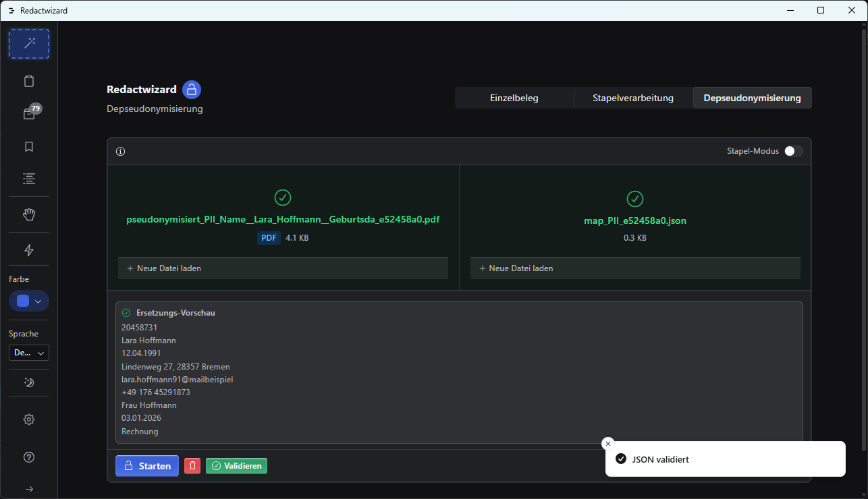Expand sidebar with the arrow icon
Screen dimensions: 868x499
click(29, 490)
